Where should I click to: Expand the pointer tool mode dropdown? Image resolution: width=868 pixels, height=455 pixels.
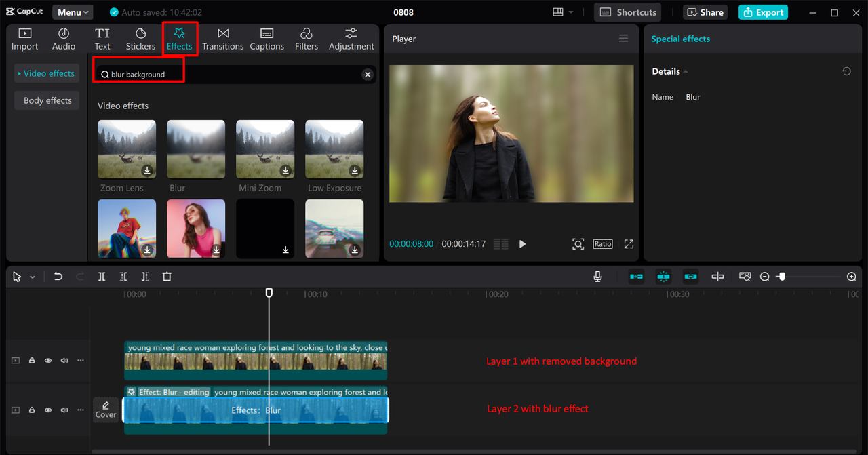(x=32, y=277)
